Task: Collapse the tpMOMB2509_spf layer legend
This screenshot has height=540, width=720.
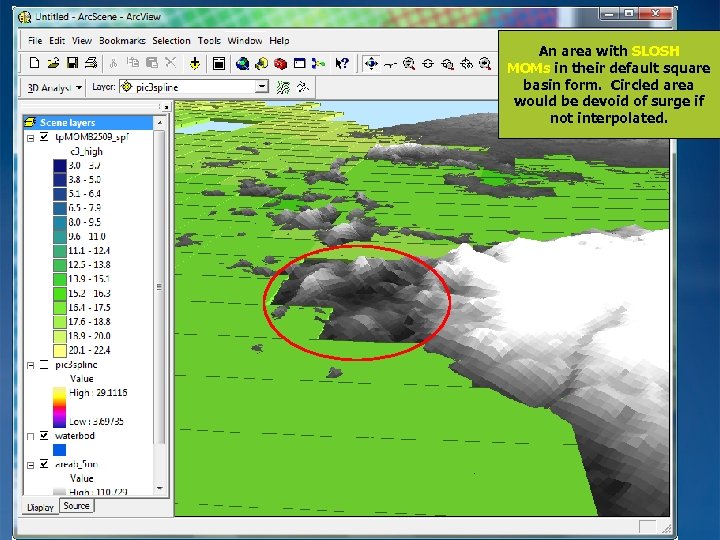Action: [x=30, y=138]
